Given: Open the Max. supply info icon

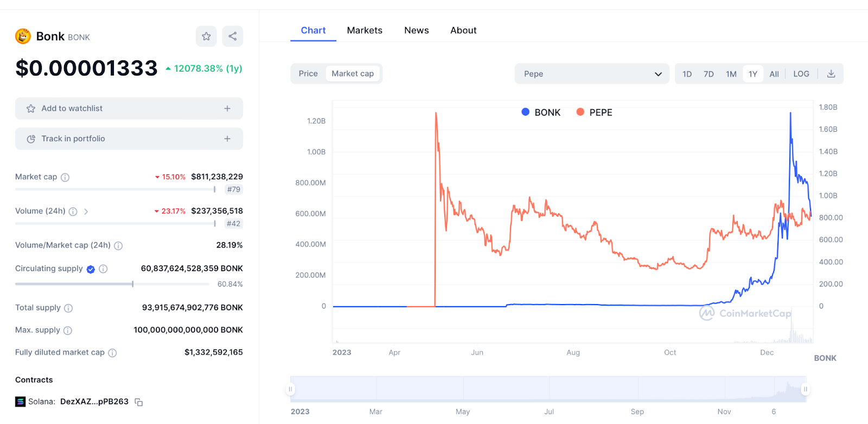Looking at the screenshot, I should 68,331.
